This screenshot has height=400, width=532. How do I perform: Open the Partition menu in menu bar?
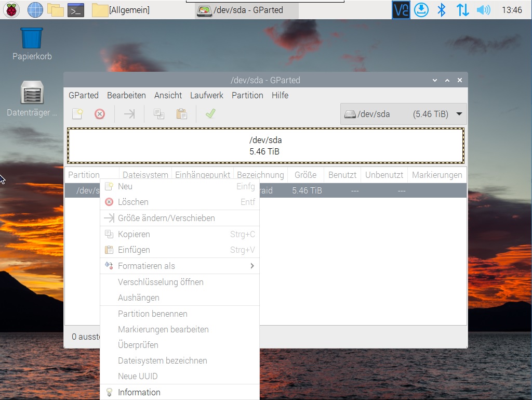pos(247,95)
